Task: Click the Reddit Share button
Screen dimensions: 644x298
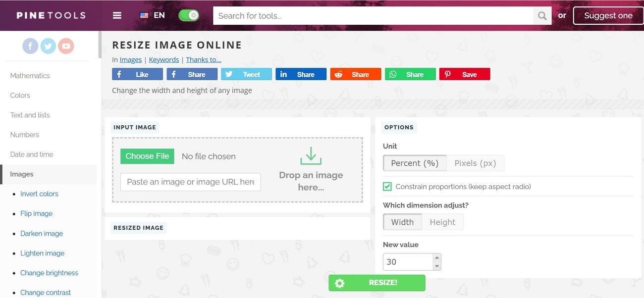Action: click(x=355, y=74)
